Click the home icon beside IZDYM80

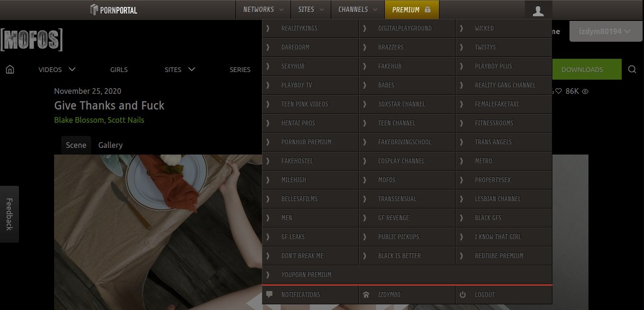[366, 294]
